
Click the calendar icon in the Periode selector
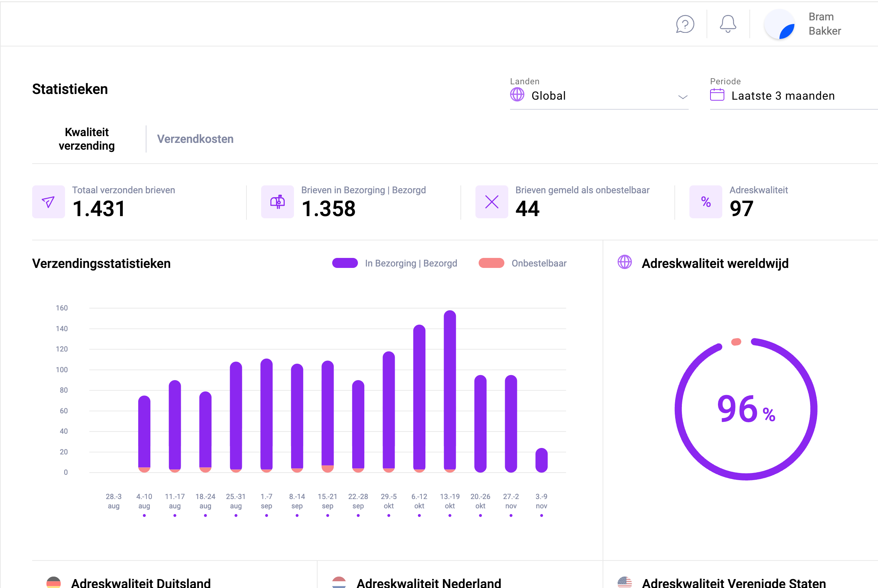tap(717, 95)
